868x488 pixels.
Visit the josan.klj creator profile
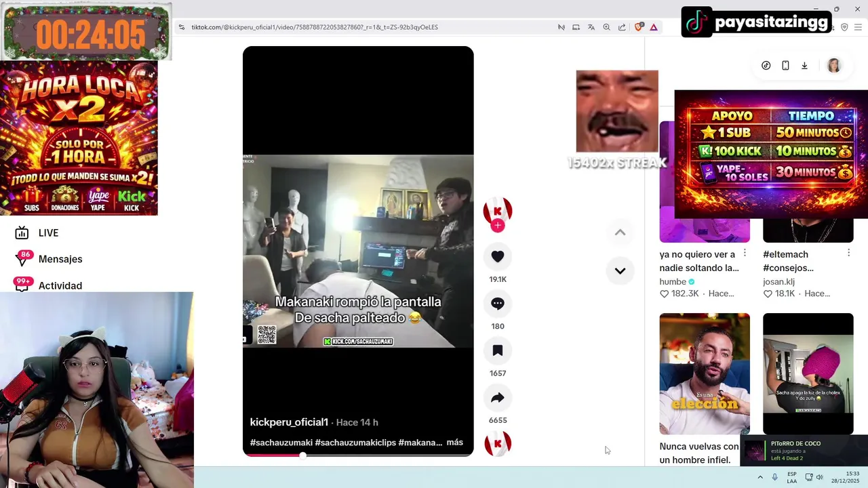778,282
